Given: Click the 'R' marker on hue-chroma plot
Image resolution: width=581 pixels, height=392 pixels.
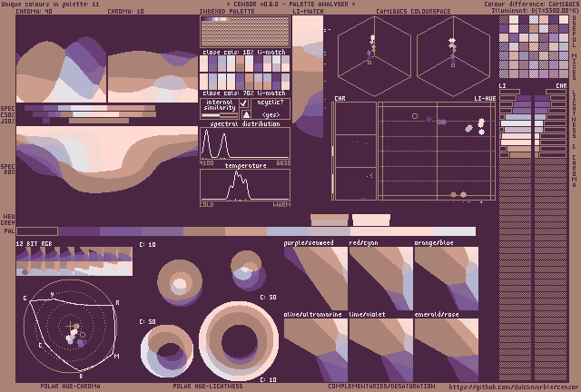Looking at the screenshot, I should [x=117, y=303].
